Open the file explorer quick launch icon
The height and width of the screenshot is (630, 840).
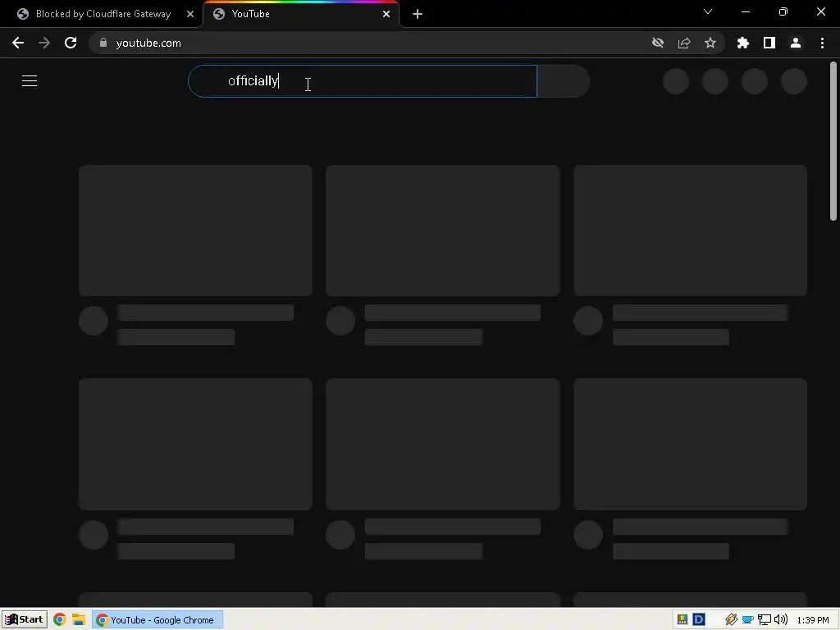pyautogui.click(x=79, y=620)
